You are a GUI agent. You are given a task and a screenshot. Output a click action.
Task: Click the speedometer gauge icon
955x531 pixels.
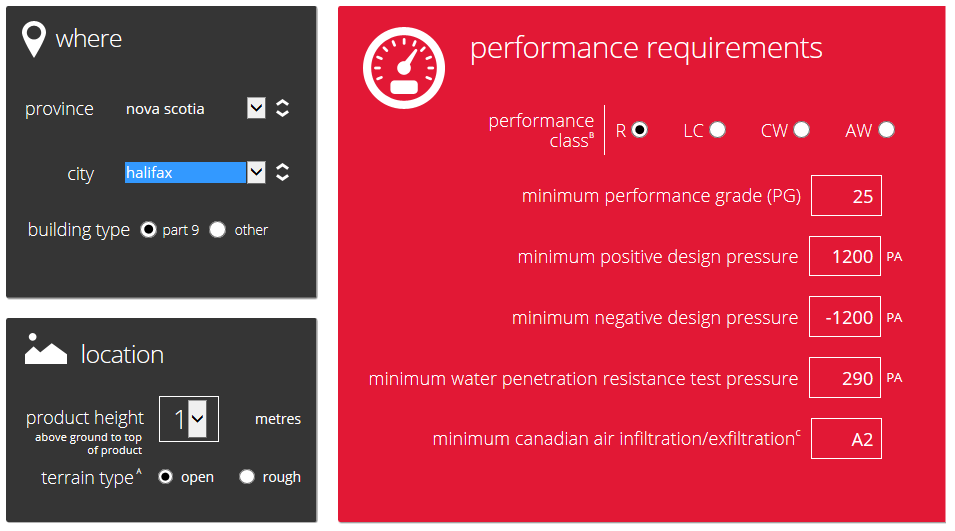(x=404, y=66)
